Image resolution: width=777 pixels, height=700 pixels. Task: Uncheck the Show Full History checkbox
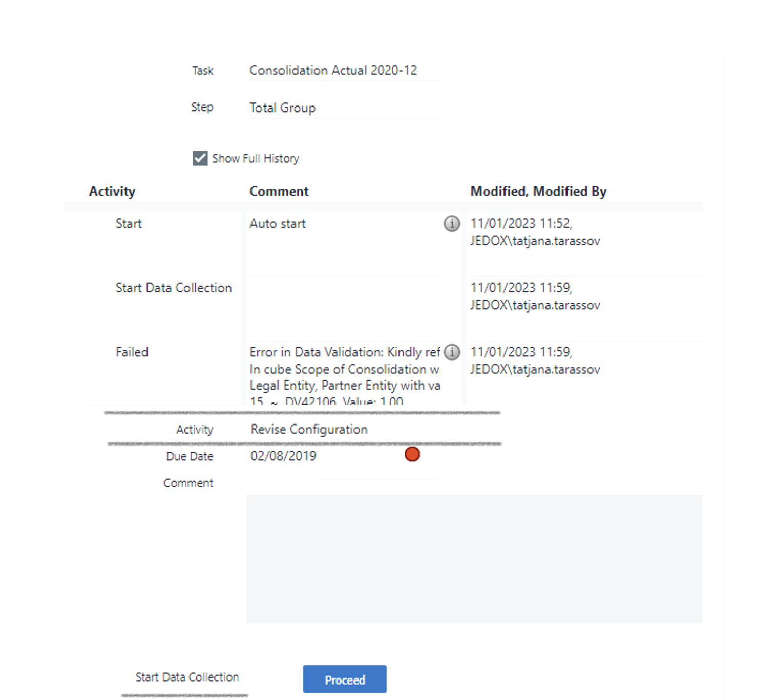coord(200,158)
